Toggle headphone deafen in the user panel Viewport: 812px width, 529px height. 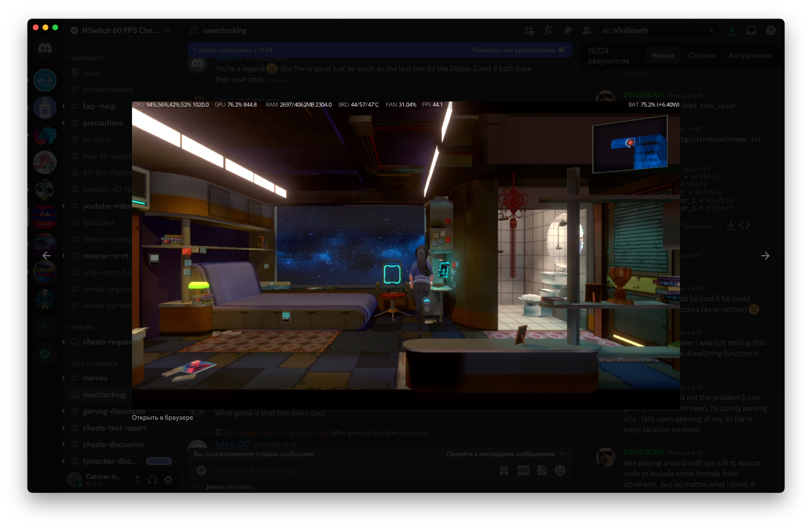(x=153, y=480)
